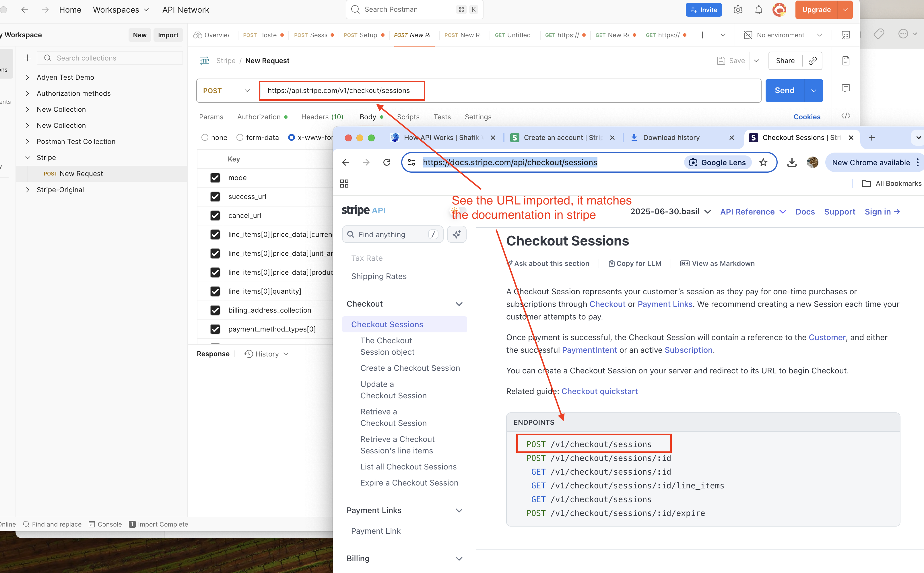Send the request
Screen dimensions: 924x573
click(785, 91)
